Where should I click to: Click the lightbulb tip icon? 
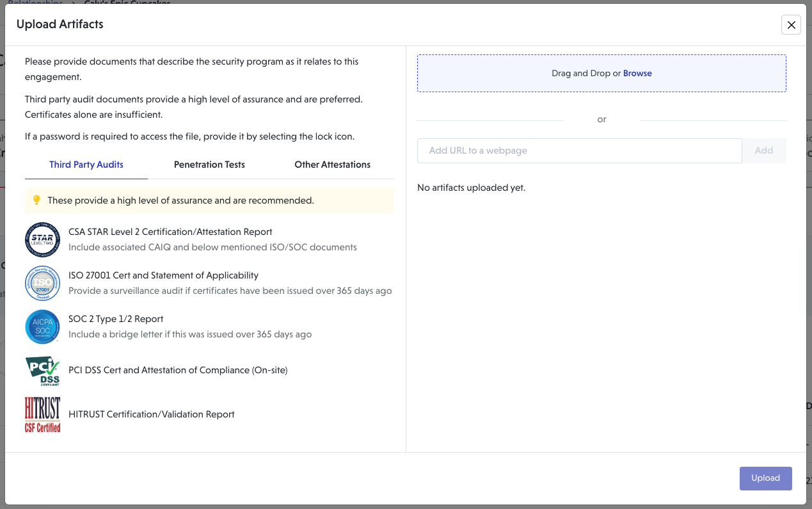[36, 200]
